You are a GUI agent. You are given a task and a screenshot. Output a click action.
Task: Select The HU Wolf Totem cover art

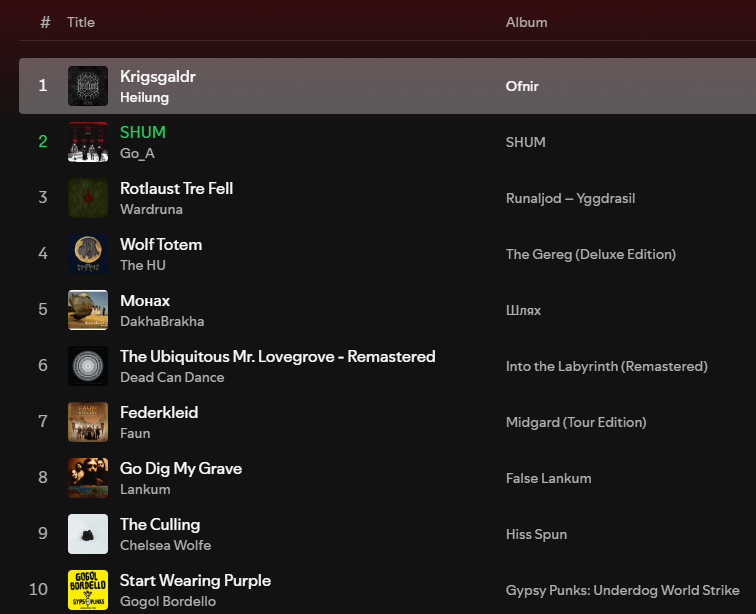tap(88, 254)
